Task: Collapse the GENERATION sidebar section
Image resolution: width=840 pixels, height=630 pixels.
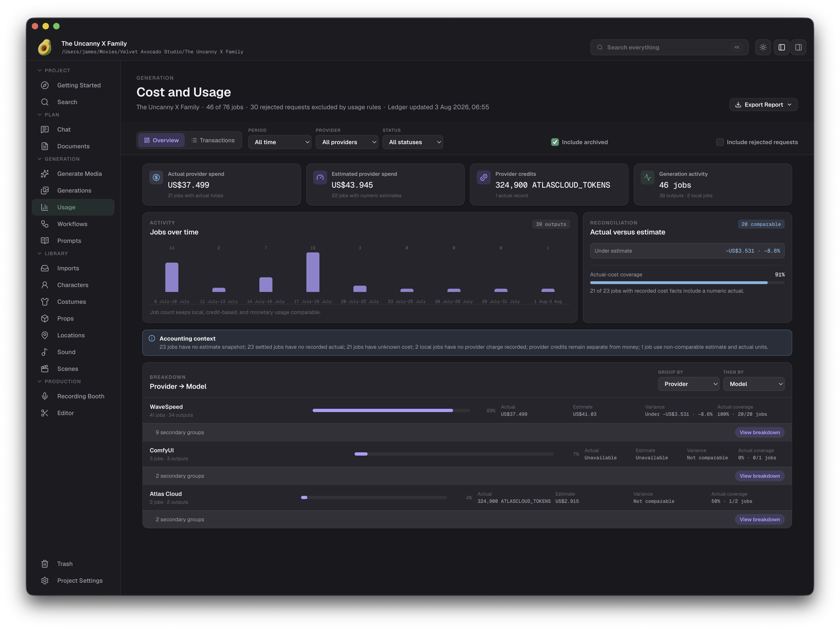Action: 58,159
